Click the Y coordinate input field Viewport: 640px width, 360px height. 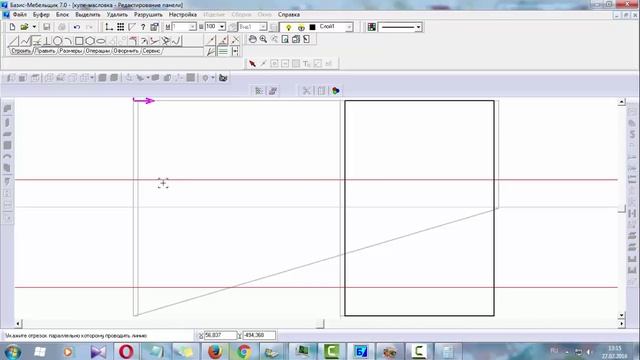pyautogui.click(x=259, y=335)
